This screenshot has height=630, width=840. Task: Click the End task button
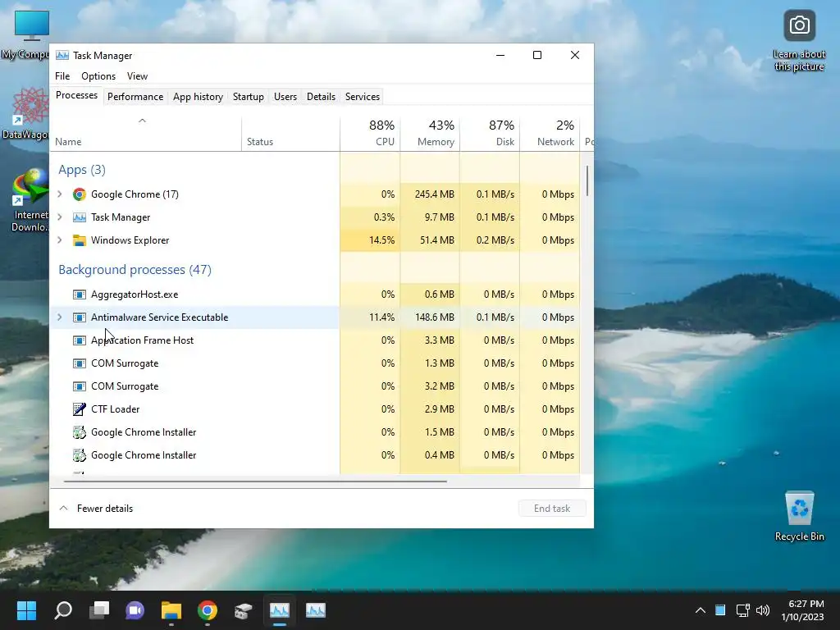[552, 509]
